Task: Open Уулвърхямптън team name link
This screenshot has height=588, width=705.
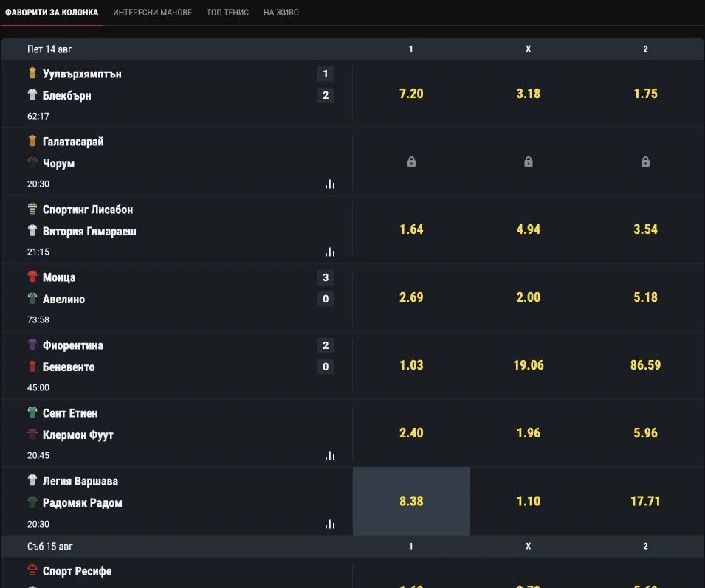Action: point(82,74)
